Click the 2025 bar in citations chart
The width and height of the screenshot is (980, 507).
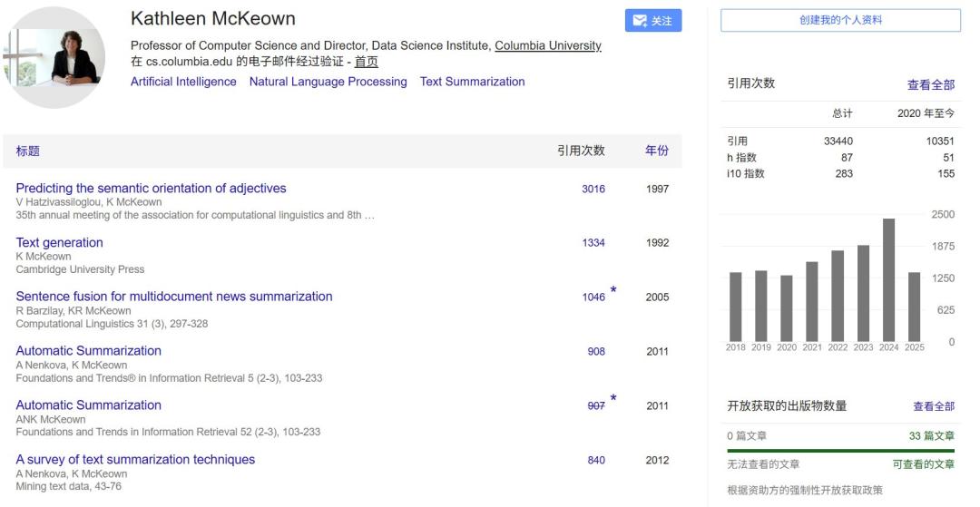(914, 307)
